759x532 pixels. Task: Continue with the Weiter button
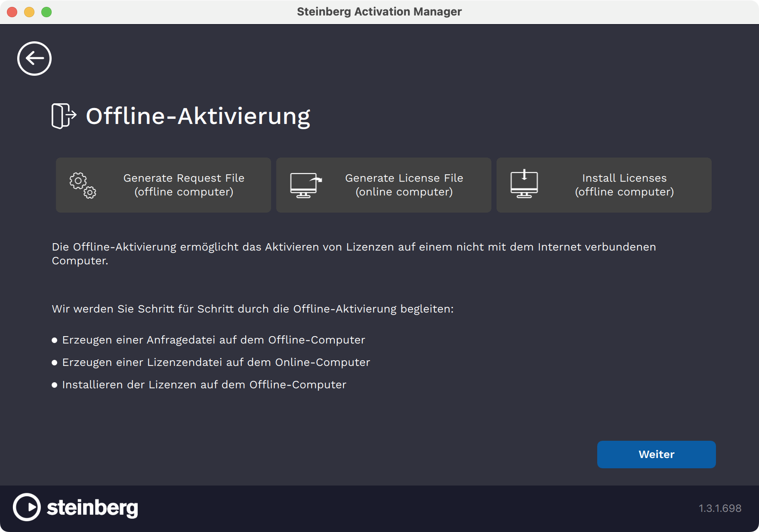tap(657, 455)
